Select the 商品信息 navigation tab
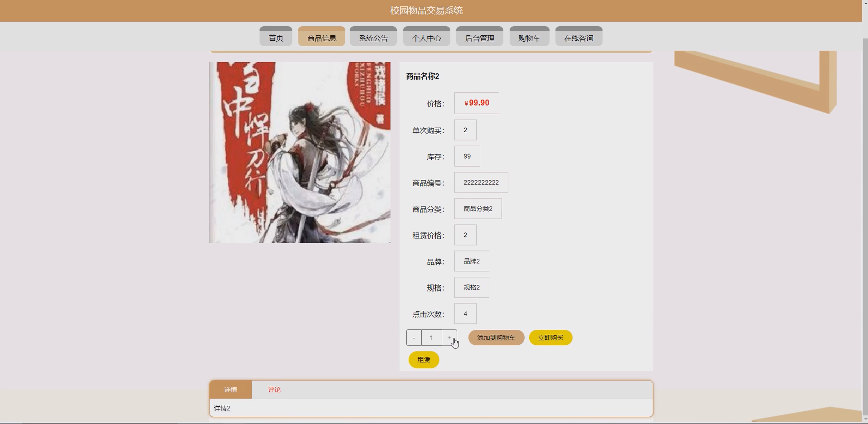 click(322, 36)
